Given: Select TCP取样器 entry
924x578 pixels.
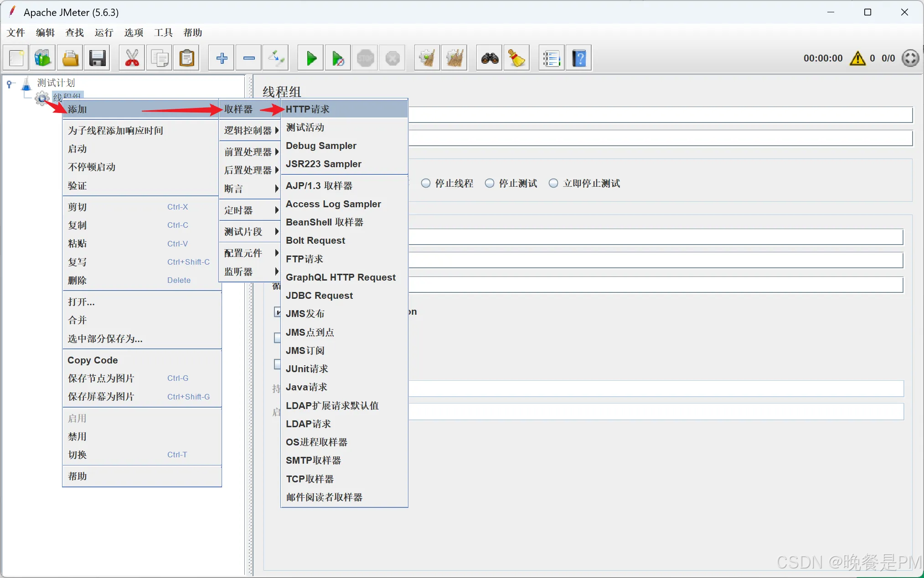Looking at the screenshot, I should pos(344,479).
